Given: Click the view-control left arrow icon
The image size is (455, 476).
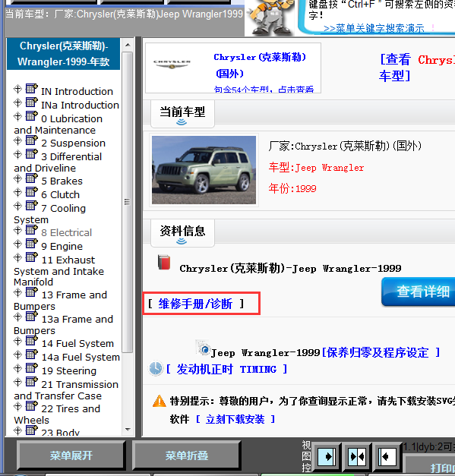Looking at the screenshot, I should coord(387,457).
